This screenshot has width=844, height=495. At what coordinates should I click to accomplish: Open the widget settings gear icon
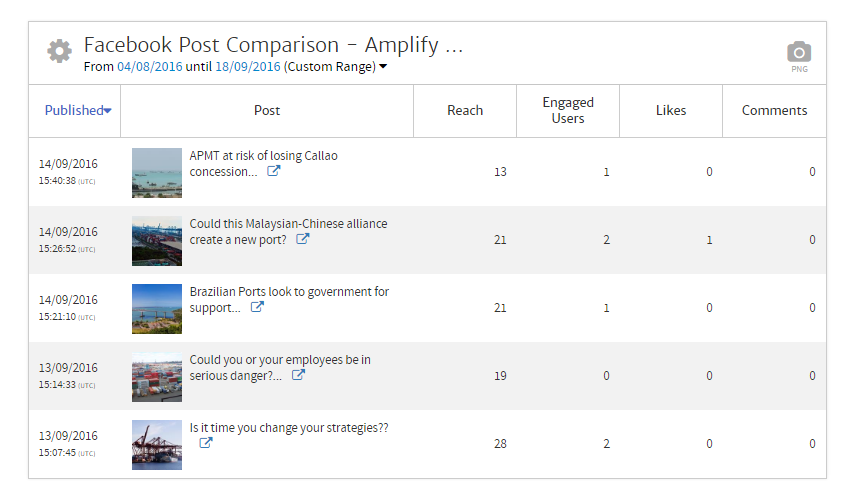pyautogui.click(x=59, y=52)
